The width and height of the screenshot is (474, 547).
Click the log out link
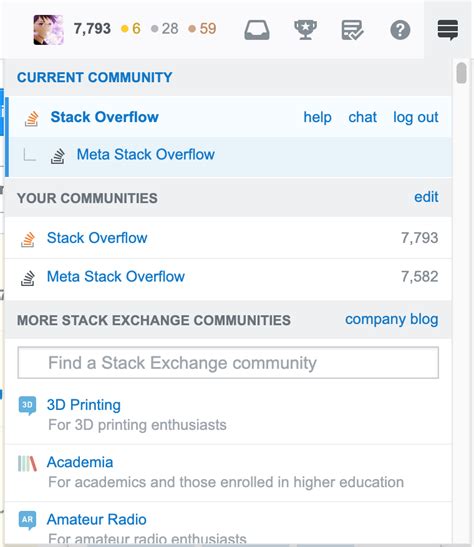tap(416, 118)
